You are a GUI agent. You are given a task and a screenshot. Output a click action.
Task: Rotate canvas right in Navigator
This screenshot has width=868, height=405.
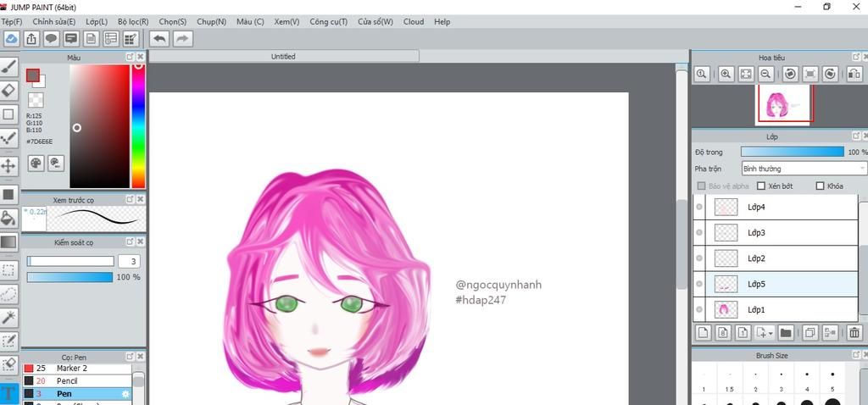point(830,74)
